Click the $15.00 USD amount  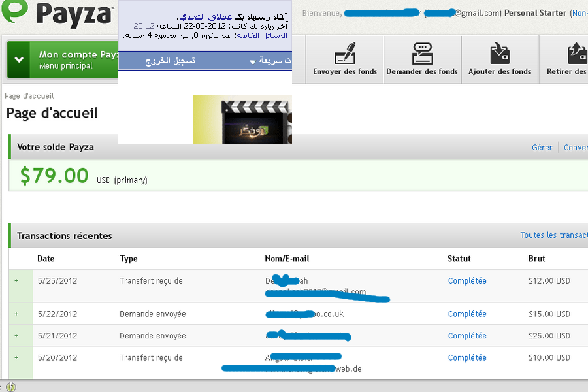click(x=549, y=314)
